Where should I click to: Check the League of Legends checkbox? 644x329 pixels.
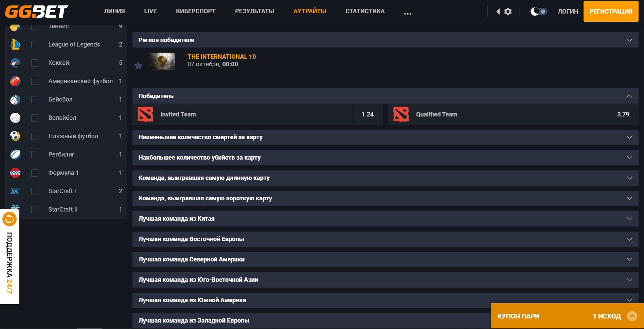(35, 44)
